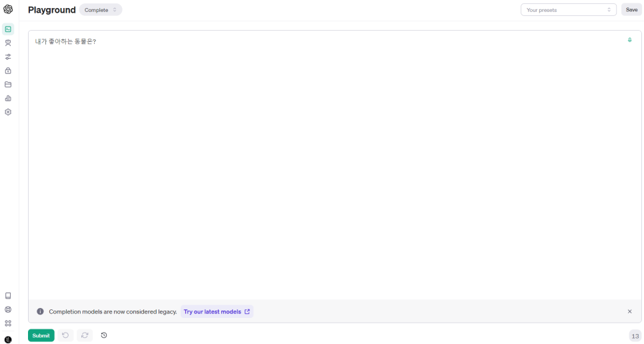Image resolution: width=644 pixels, height=344 pixels.
Task: Open the Usage bar chart icon
Action: coord(8,98)
